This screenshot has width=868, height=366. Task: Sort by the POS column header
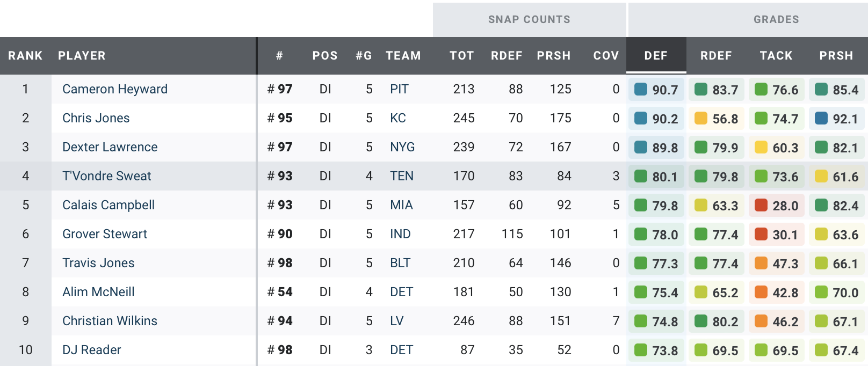click(x=325, y=55)
